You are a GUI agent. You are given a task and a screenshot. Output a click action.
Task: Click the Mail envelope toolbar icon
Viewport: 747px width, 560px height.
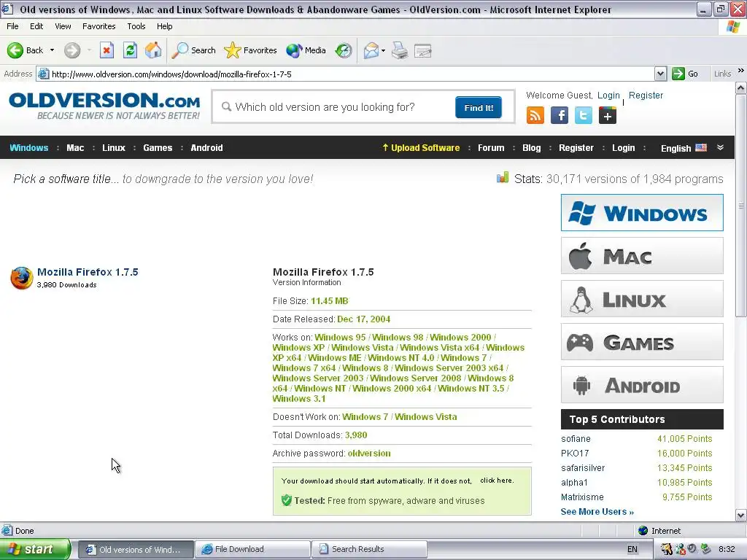[x=371, y=50]
